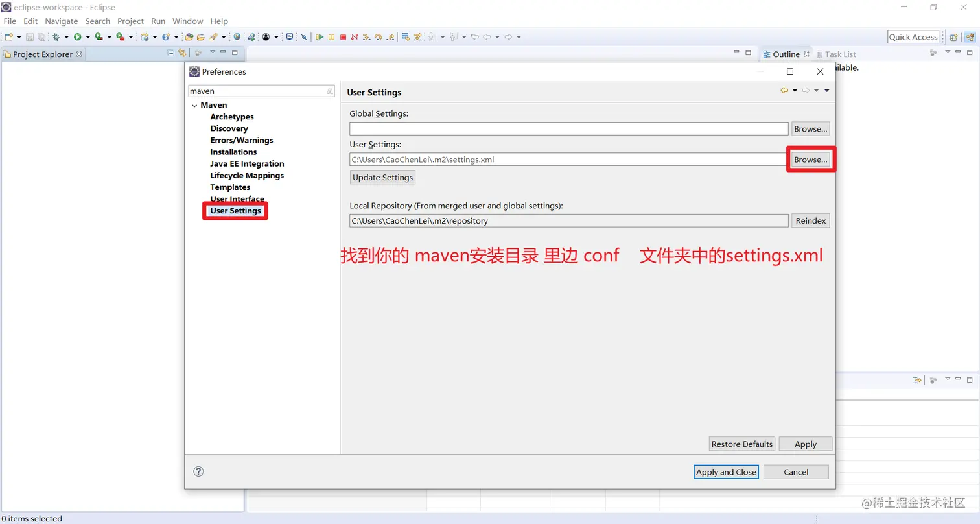Select Lifecycle Mappings in the Maven tree
Screen dimensions: 980x524
(x=247, y=175)
